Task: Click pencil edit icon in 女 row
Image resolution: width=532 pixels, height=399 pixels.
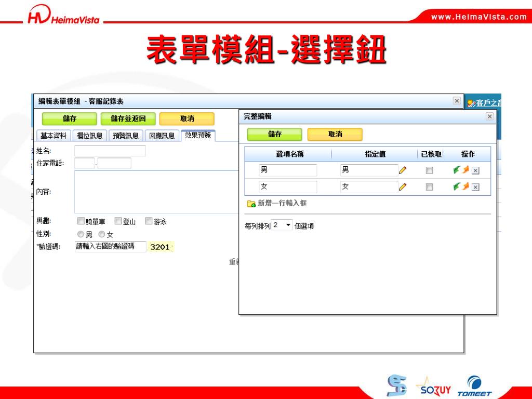Action: pos(403,187)
